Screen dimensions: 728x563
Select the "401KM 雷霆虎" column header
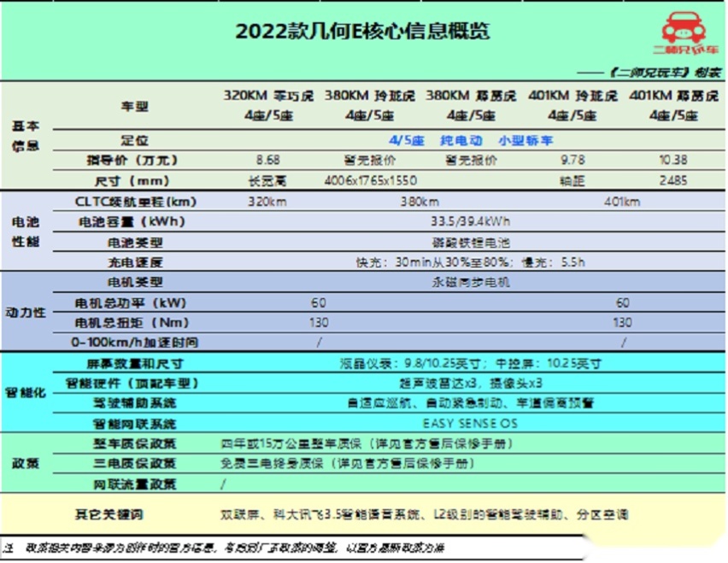(673, 96)
